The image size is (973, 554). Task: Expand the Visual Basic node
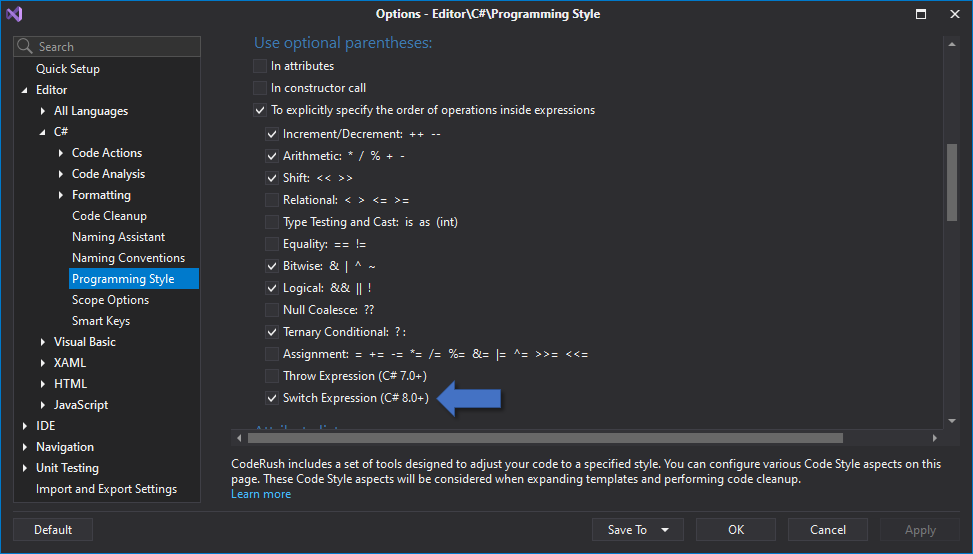pyautogui.click(x=43, y=342)
